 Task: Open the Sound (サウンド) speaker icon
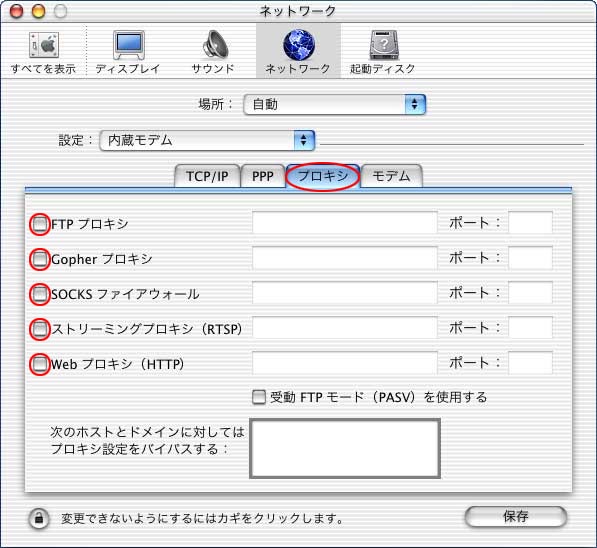215,45
